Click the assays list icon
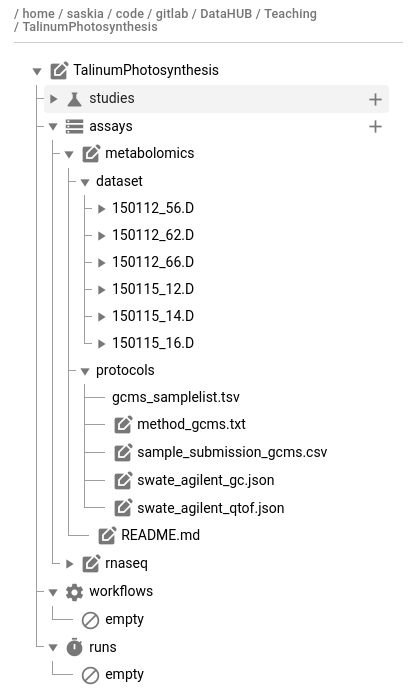The width and height of the screenshot is (414, 692). [74, 127]
